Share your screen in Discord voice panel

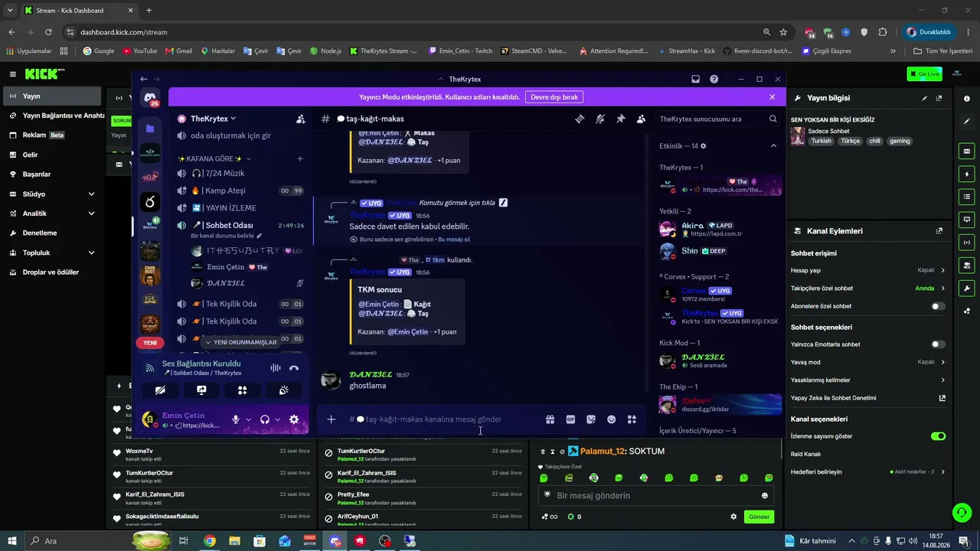(201, 390)
